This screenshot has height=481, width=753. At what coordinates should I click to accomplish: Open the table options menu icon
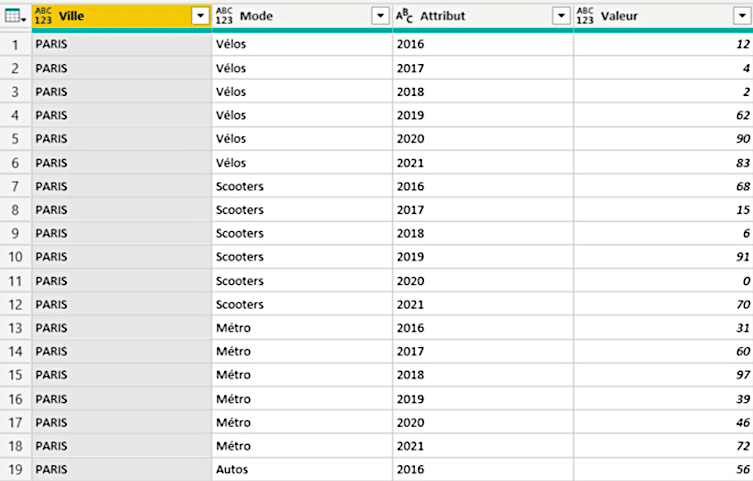[x=15, y=16]
